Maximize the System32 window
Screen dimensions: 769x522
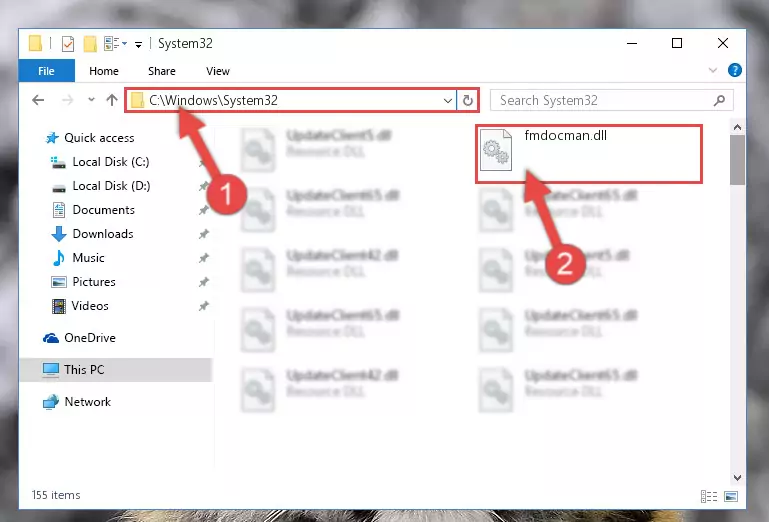coord(677,44)
